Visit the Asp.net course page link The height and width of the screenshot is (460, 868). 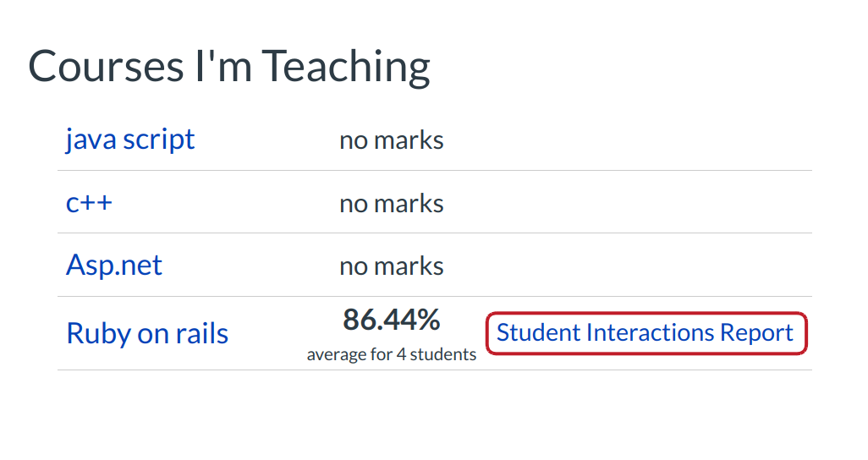[x=114, y=266]
